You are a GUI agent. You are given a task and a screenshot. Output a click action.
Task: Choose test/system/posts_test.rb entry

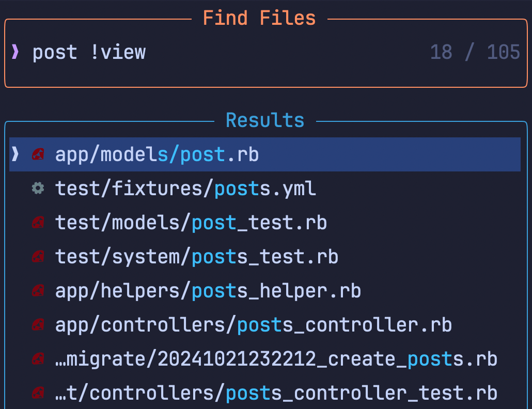click(197, 257)
